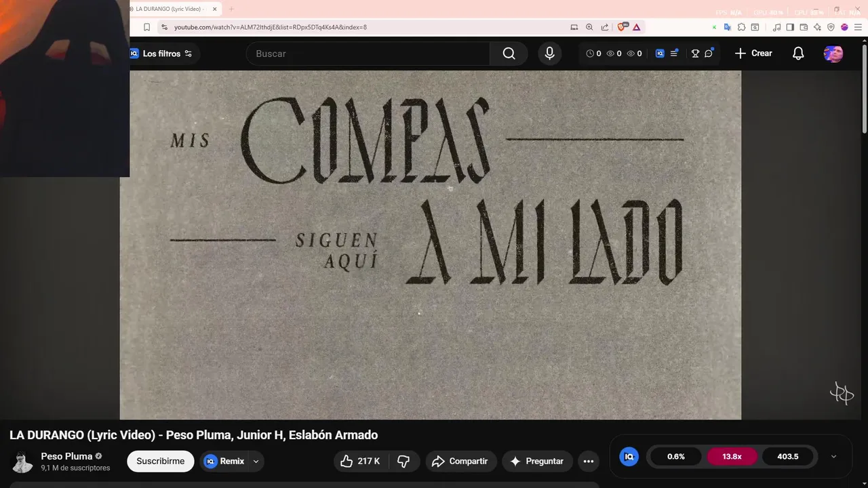Click the Google Translate extension icon
The image size is (868, 488).
tap(728, 27)
